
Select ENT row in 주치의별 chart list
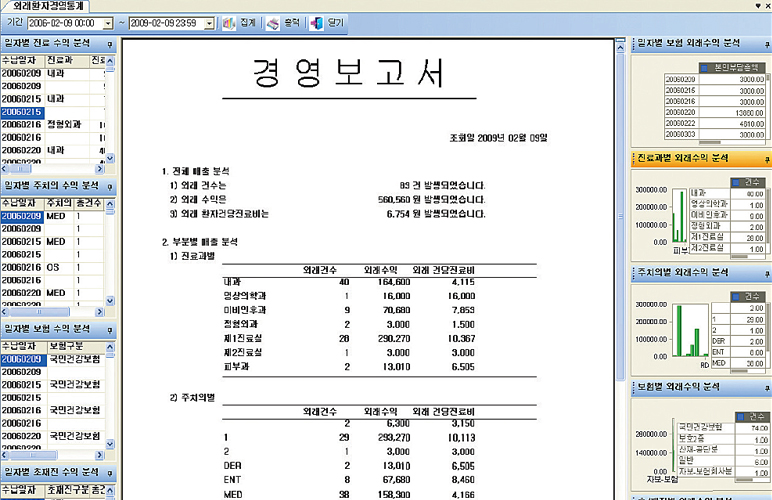point(738,352)
